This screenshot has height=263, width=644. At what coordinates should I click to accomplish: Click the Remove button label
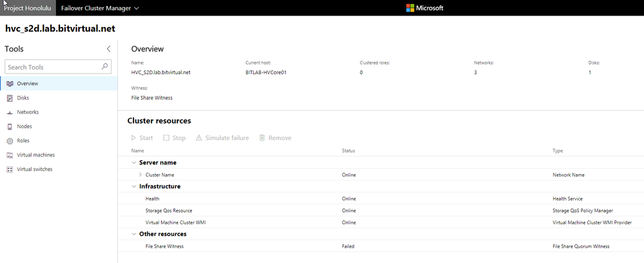point(280,138)
